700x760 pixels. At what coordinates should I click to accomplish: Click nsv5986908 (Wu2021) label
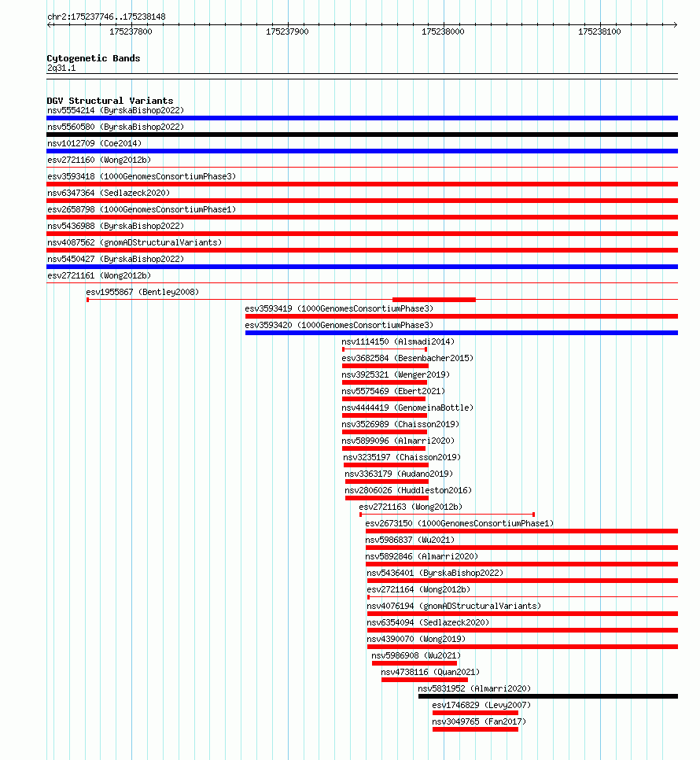[x=416, y=655]
